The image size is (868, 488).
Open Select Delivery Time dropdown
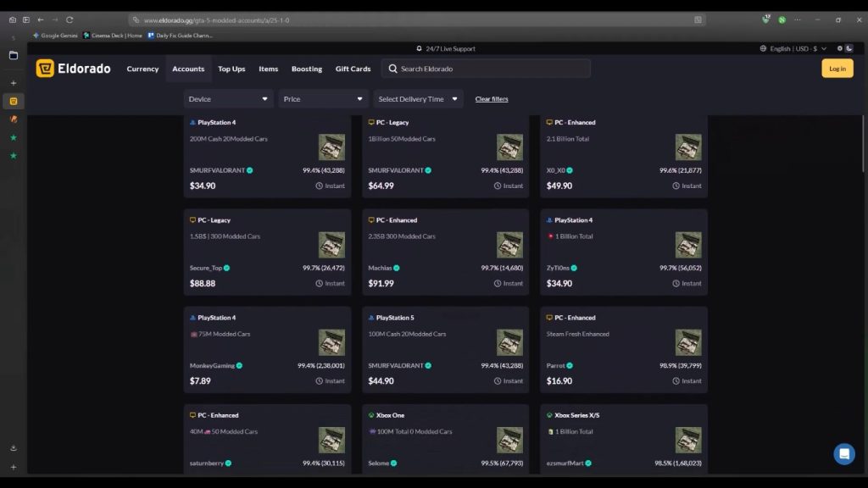418,99
